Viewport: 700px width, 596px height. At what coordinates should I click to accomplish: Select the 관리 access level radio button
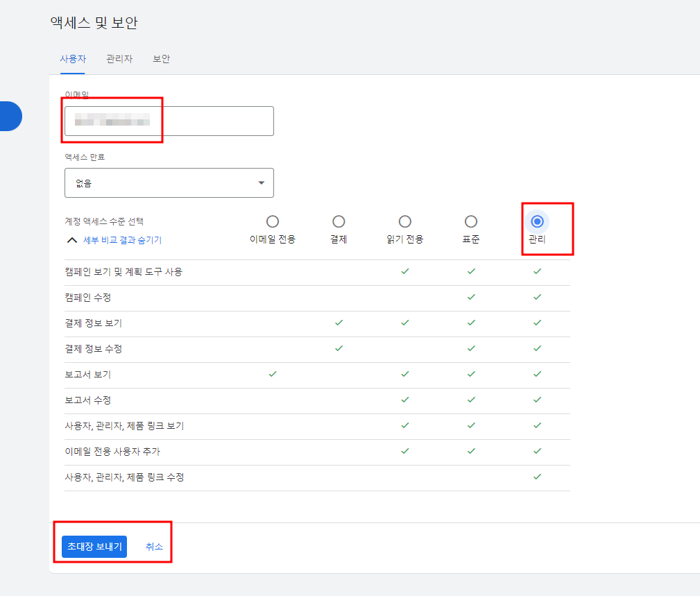click(537, 221)
